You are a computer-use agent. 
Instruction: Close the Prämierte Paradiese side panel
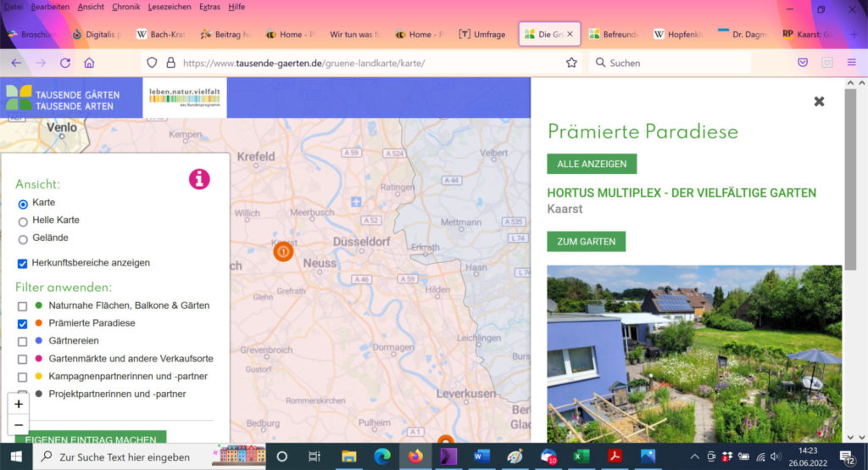coord(819,102)
